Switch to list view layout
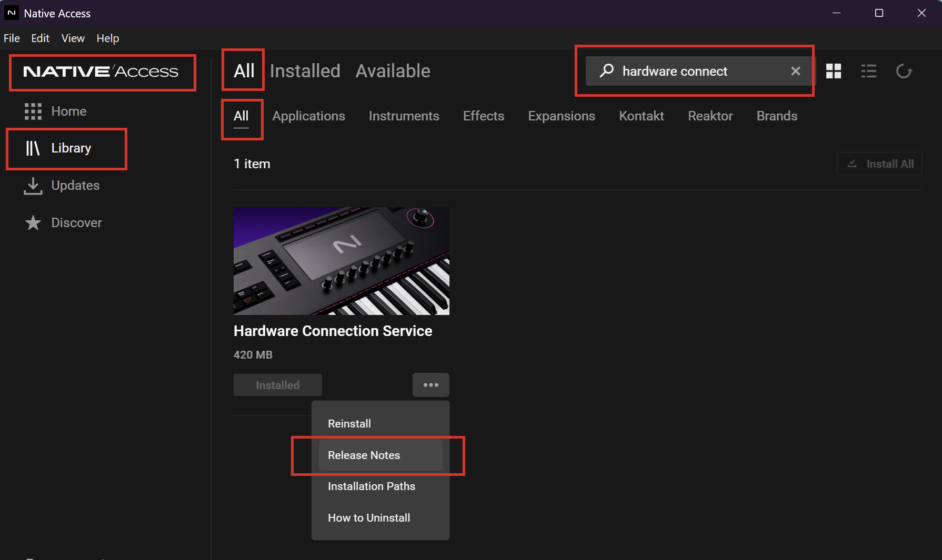The width and height of the screenshot is (942, 560). (x=869, y=71)
